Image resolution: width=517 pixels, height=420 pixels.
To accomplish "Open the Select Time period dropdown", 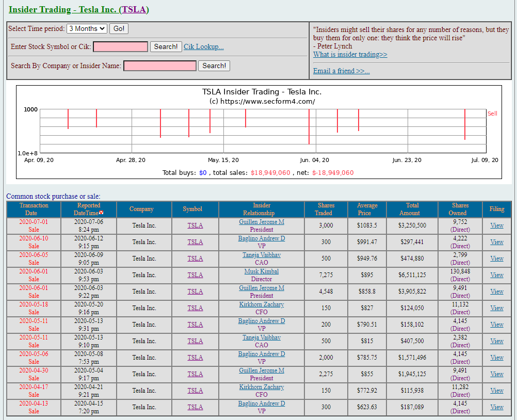I will pyautogui.click(x=87, y=29).
